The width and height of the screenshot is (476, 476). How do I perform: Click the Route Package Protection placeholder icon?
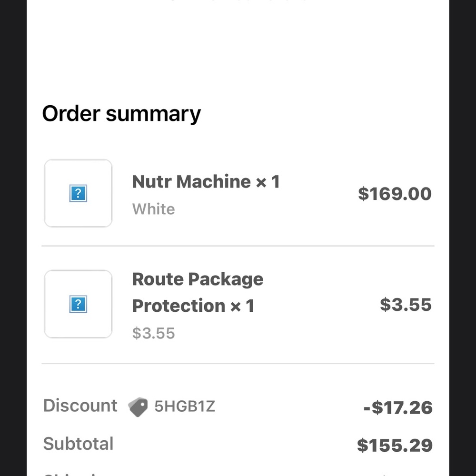[x=78, y=304]
